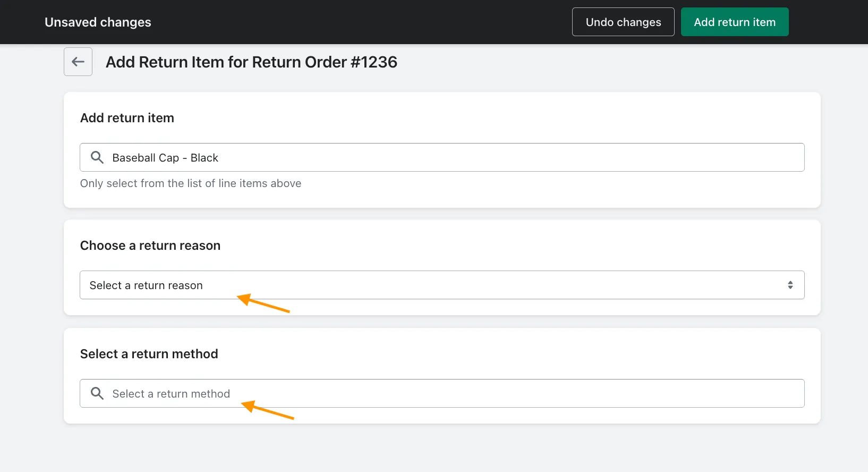Image resolution: width=868 pixels, height=472 pixels.
Task: Click the 'Unsaved changes' label
Action: tap(98, 22)
